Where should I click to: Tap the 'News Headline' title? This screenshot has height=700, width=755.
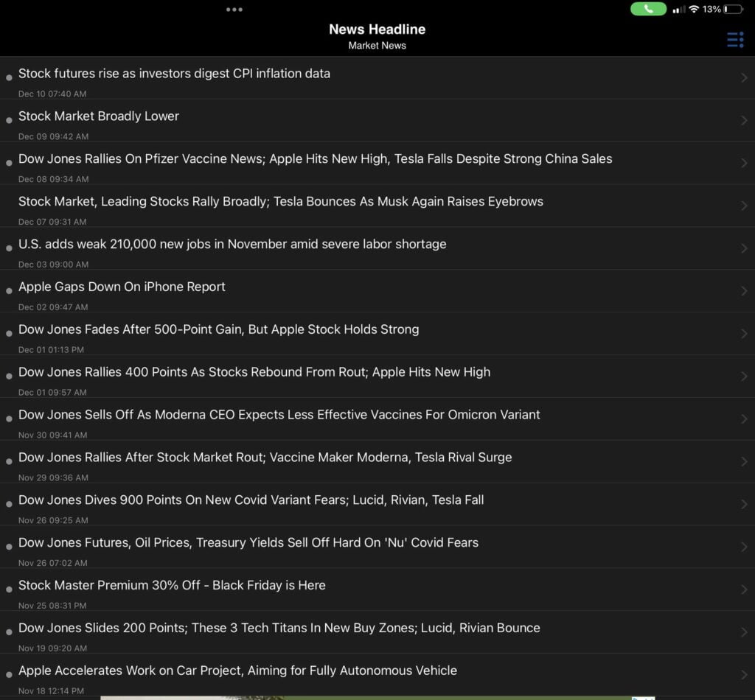(377, 29)
